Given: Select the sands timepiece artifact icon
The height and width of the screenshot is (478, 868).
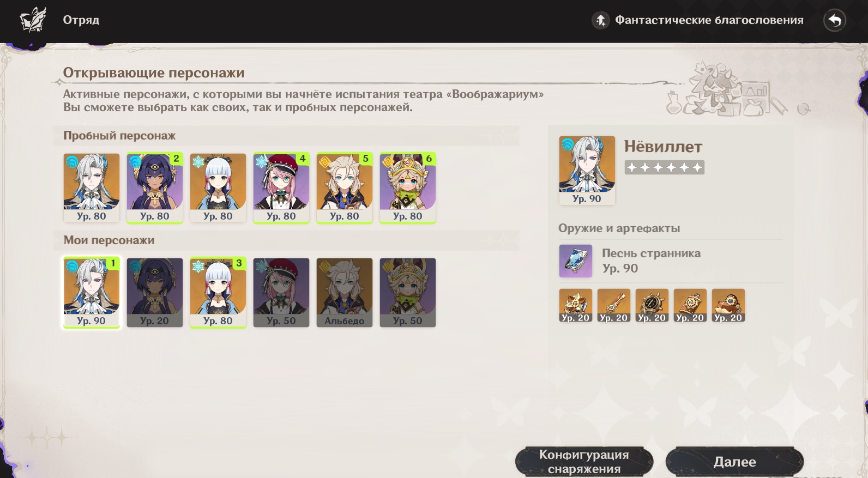Looking at the screenshot, I should click(652, 305).
